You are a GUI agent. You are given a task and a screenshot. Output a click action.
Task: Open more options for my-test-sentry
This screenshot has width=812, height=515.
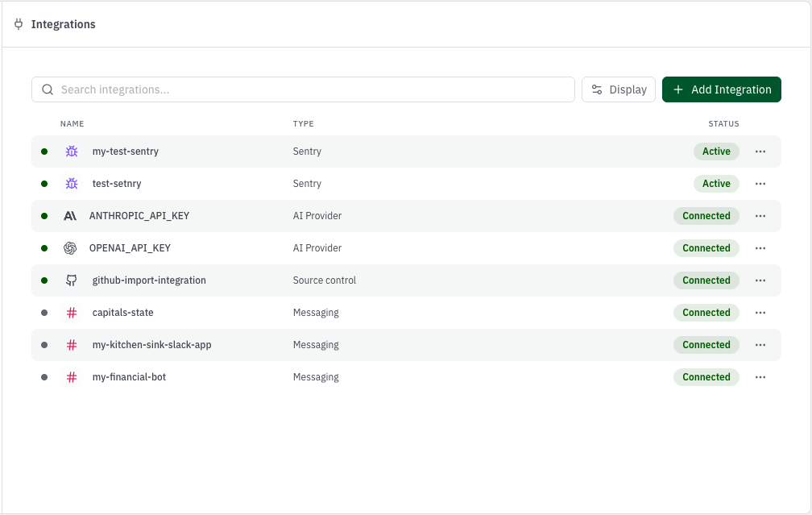[x=760, y=152]
